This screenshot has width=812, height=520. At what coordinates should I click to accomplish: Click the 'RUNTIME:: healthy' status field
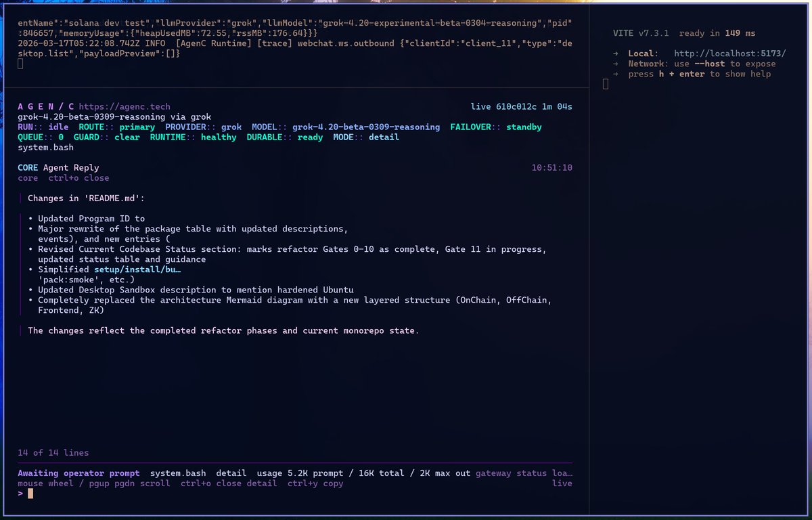pyautogui.click(x=193, y=137)
